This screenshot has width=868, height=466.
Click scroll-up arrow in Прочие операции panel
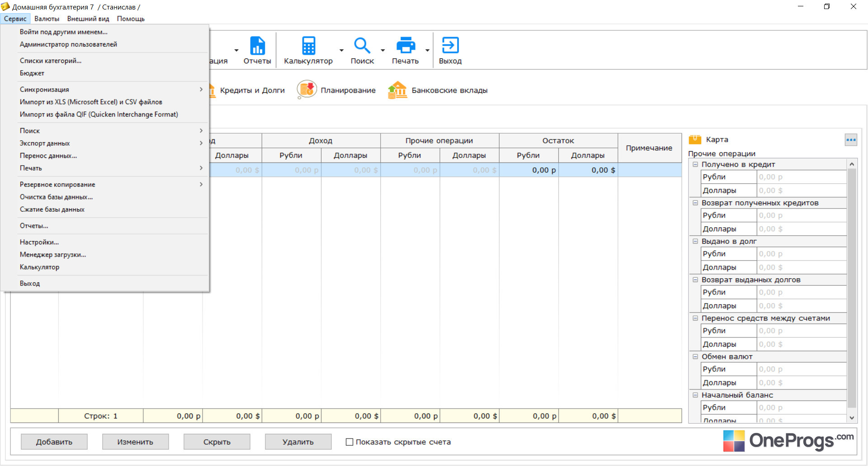point(852,164)
